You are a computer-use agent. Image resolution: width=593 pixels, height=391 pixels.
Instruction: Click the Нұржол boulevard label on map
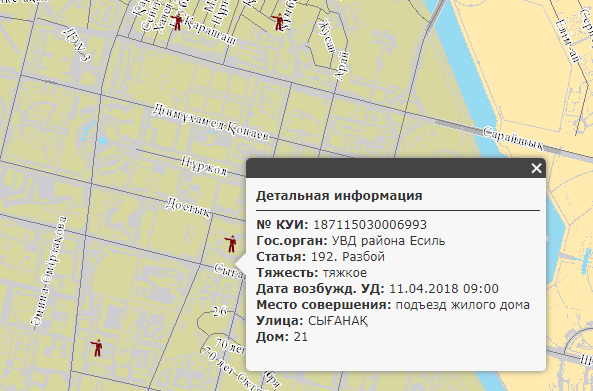point(204,166)
